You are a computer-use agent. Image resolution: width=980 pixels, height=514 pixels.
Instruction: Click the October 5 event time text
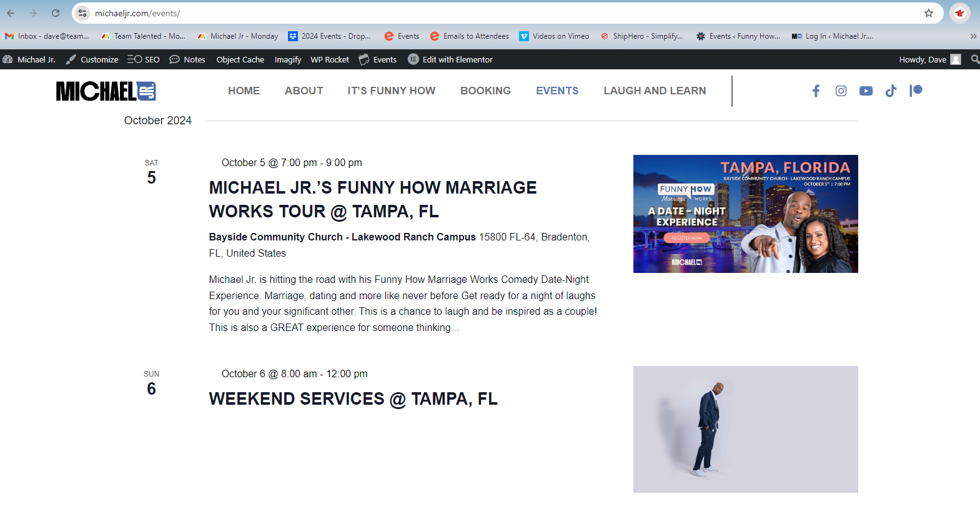pos(292,162)
